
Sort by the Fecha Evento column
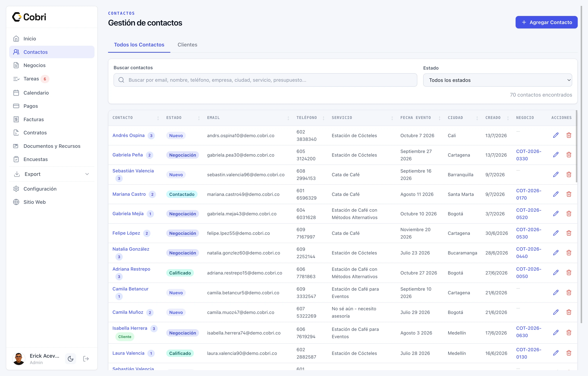click(440, 118)
